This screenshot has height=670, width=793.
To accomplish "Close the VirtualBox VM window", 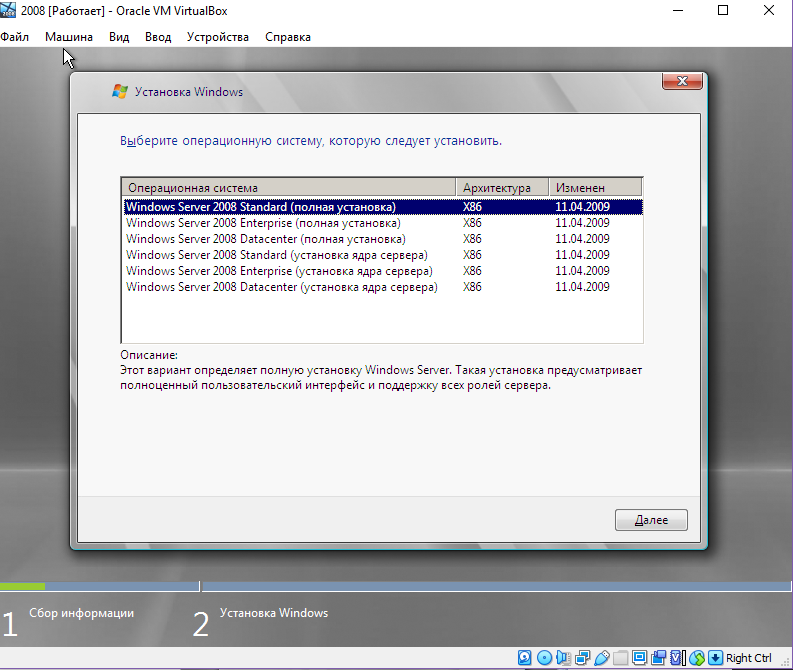I will click(x=769, y=11).
